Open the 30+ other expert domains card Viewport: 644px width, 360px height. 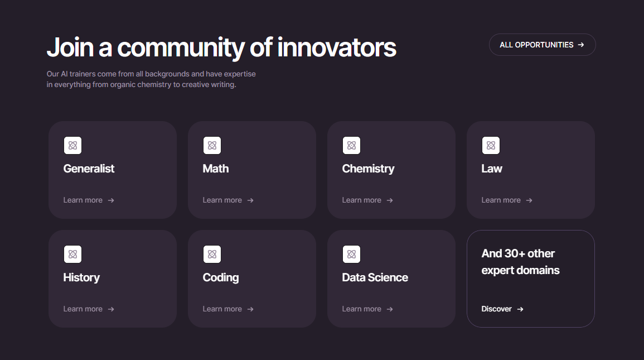[531, 279]
